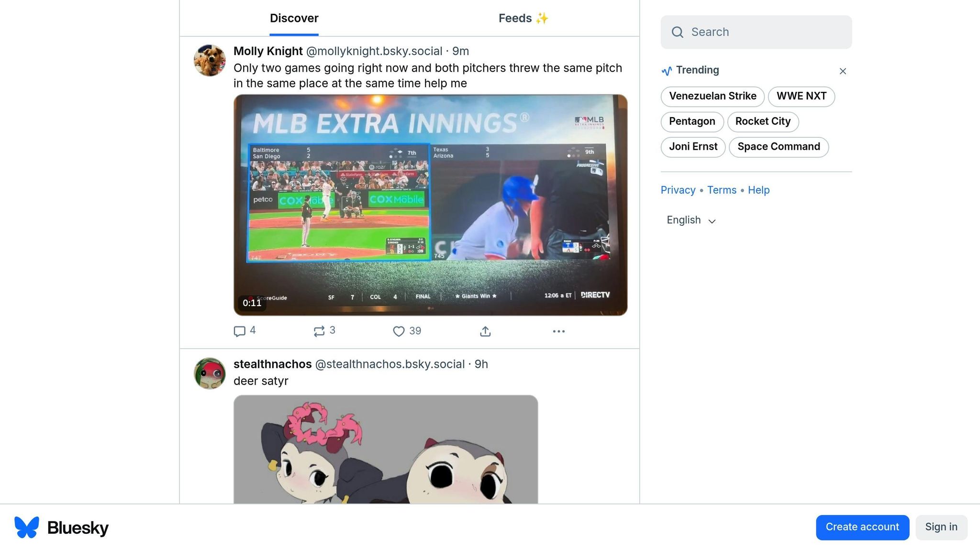
Task: Dismiss the Trending panel
Action: (x=843, y=71)
